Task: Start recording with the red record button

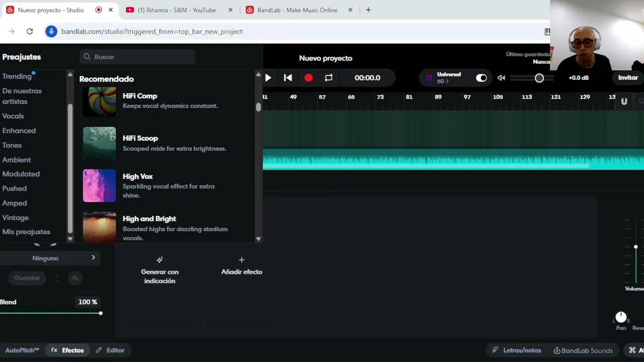Action: (308, 78)
